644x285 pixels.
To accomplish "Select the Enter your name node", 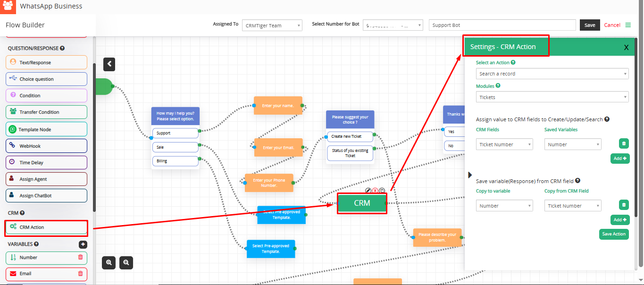I will tap(278, 106).
